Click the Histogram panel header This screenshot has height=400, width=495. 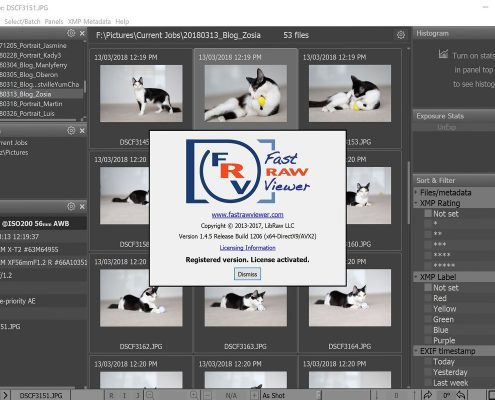[454, 33]
